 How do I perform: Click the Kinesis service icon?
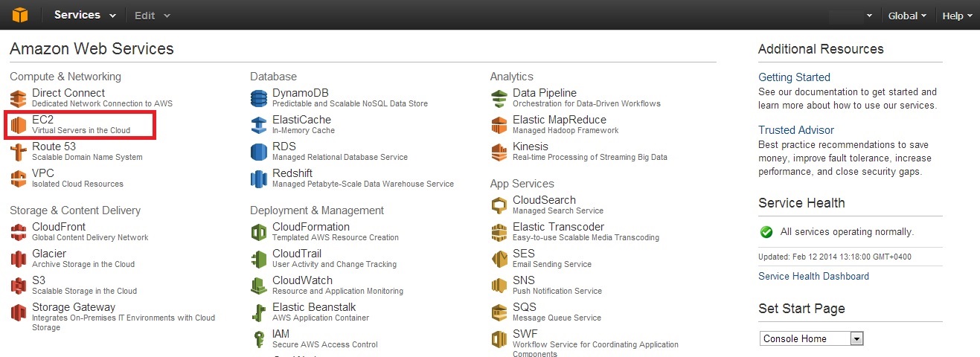499,152
